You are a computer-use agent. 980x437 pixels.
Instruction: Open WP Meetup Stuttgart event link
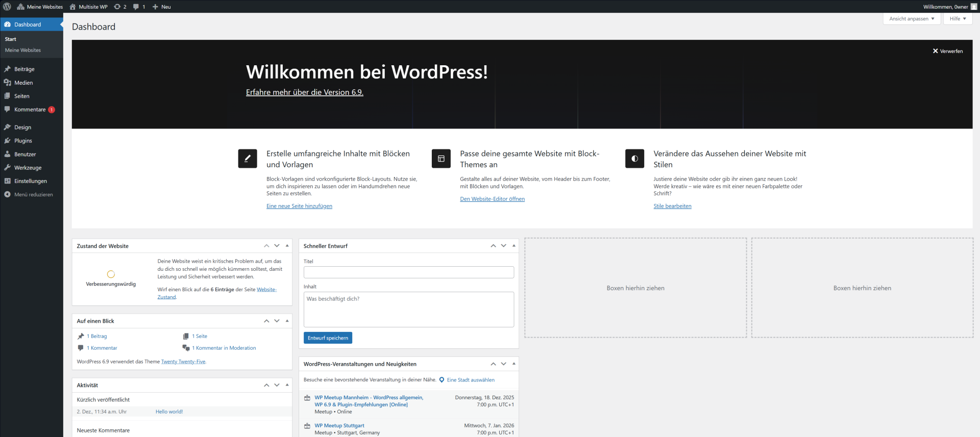pos(339,425)
